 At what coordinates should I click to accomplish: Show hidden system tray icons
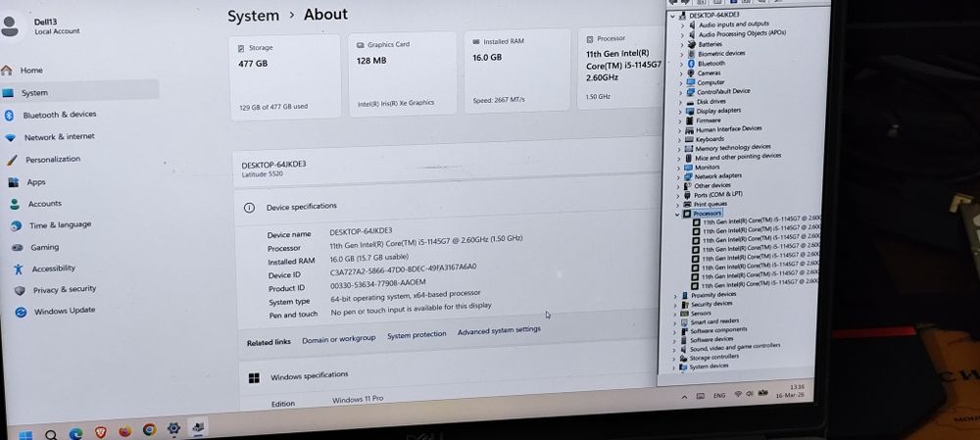684,397
